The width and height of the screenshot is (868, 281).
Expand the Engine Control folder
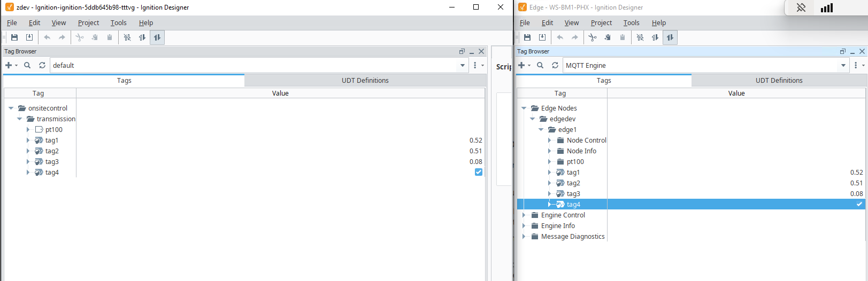524,215
